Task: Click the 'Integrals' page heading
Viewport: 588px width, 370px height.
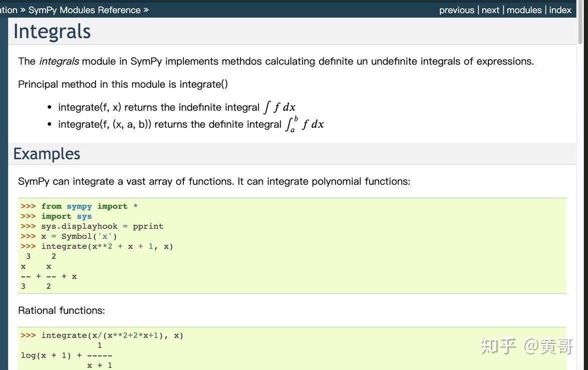Action: (x=52, y=32)
